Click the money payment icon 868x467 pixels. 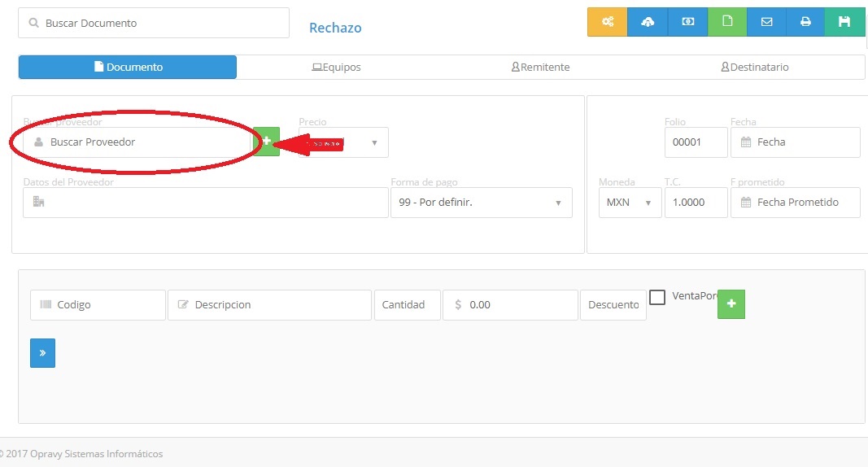687,22
